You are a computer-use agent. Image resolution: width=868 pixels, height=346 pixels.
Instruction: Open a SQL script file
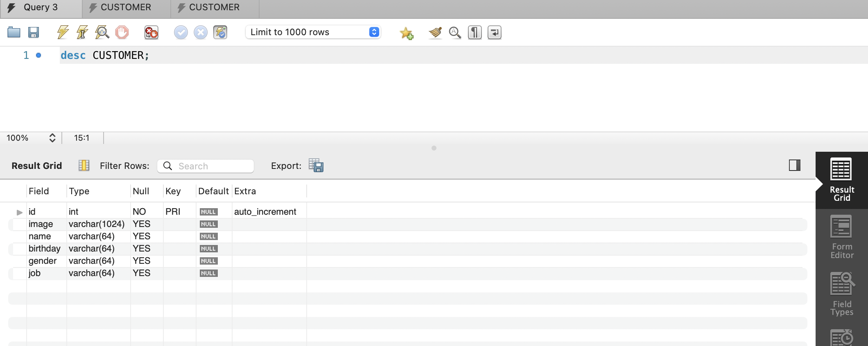coord(14,32)
